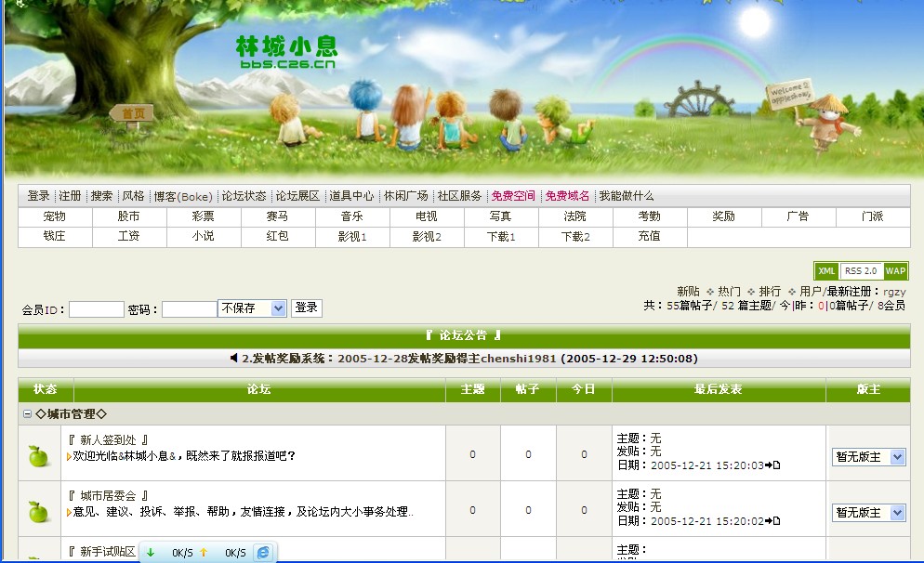Open the 免费空间 link
924x563 pixels.
click(513, 196)
